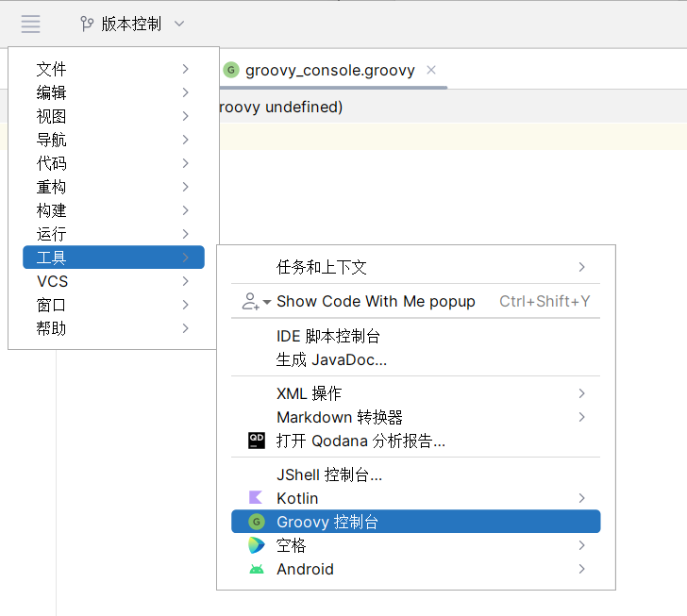Screen dimensions: 687x616
Task: Close the groovy_console.groovy tab
Action: pyautogui.click(x=431, y=70)
